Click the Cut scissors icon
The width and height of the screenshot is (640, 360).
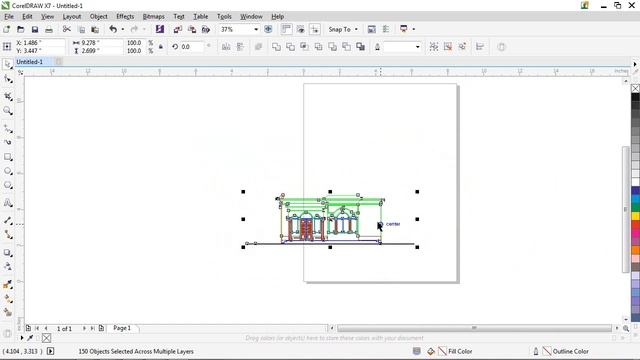pyautogui.click(x=67, y=29)
